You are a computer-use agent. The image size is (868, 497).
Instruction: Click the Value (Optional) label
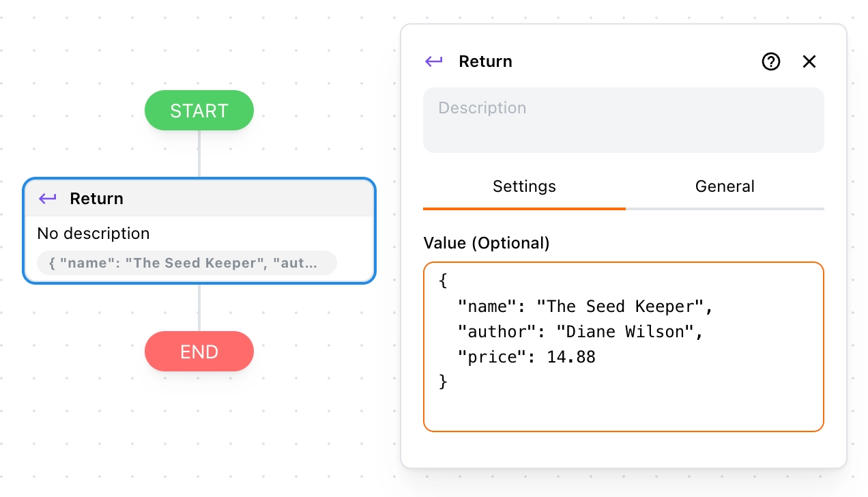coord(486,242)
